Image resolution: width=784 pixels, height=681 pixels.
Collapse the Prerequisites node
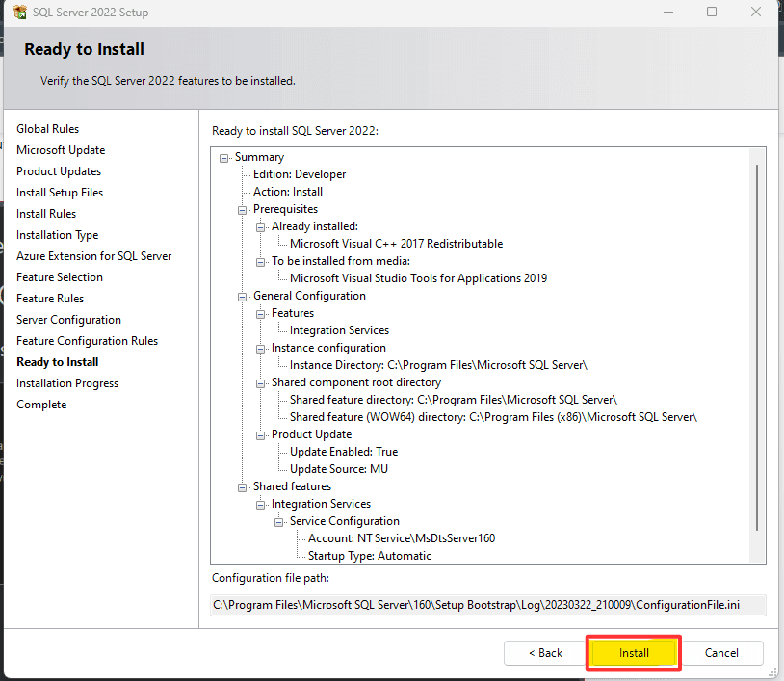click(x=242, y=210)
